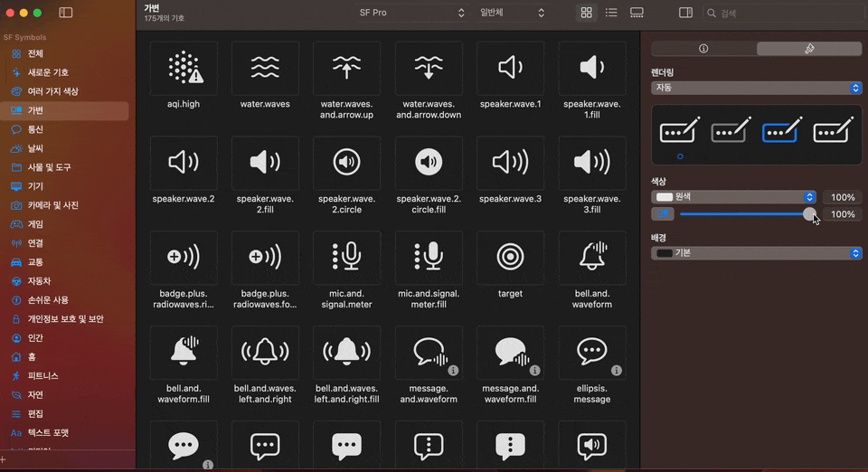The image size is (868, 472).
Task: Toggle the right inspector panel
Action: pos(685,12)
